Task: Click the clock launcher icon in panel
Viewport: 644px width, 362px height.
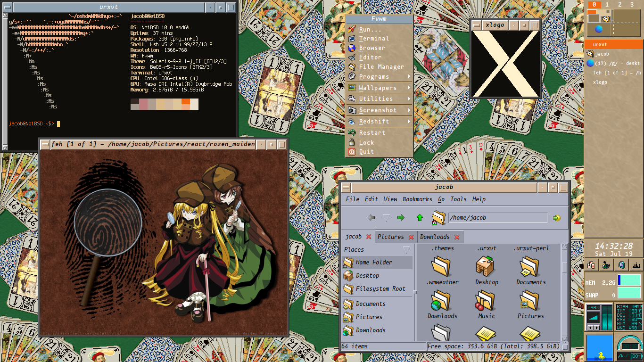Action: tap(621, 265)
